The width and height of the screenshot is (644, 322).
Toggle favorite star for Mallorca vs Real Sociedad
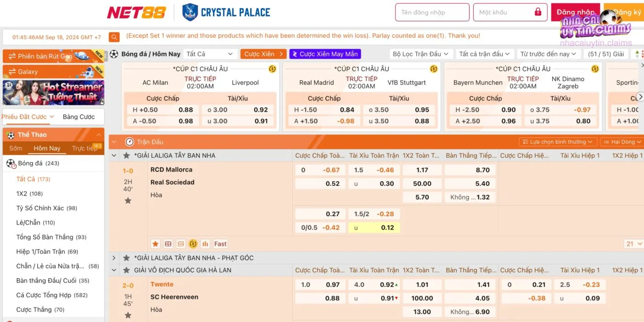click(128, 201)
